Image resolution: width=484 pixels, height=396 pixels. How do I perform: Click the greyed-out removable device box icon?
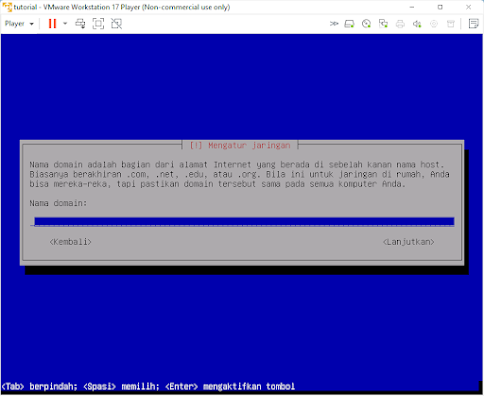[x=451, y=24]
